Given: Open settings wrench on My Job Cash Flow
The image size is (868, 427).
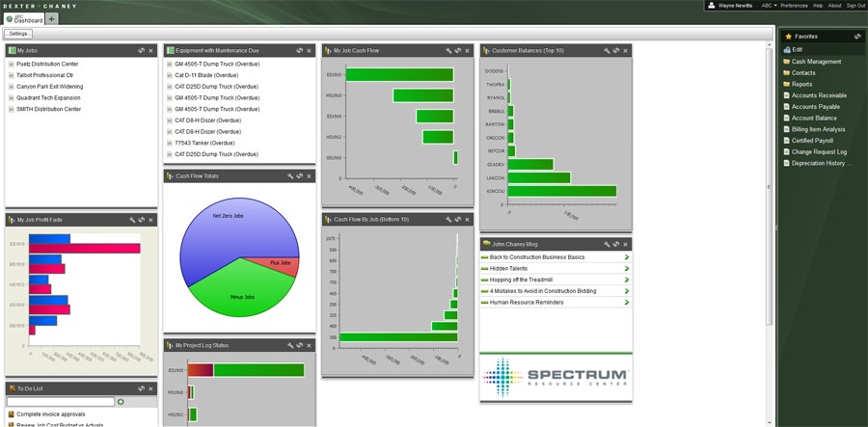Looking at the screenshot, I should 448,50.
